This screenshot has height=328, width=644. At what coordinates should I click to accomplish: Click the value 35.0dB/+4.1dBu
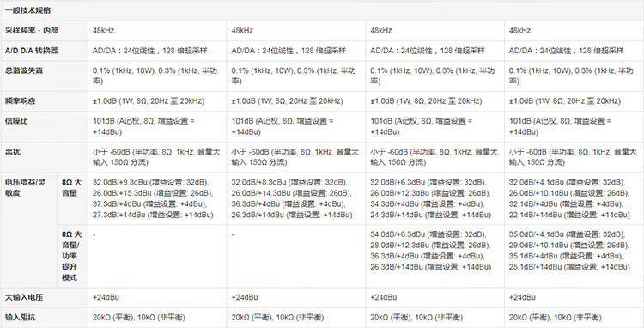click(536, 234)
